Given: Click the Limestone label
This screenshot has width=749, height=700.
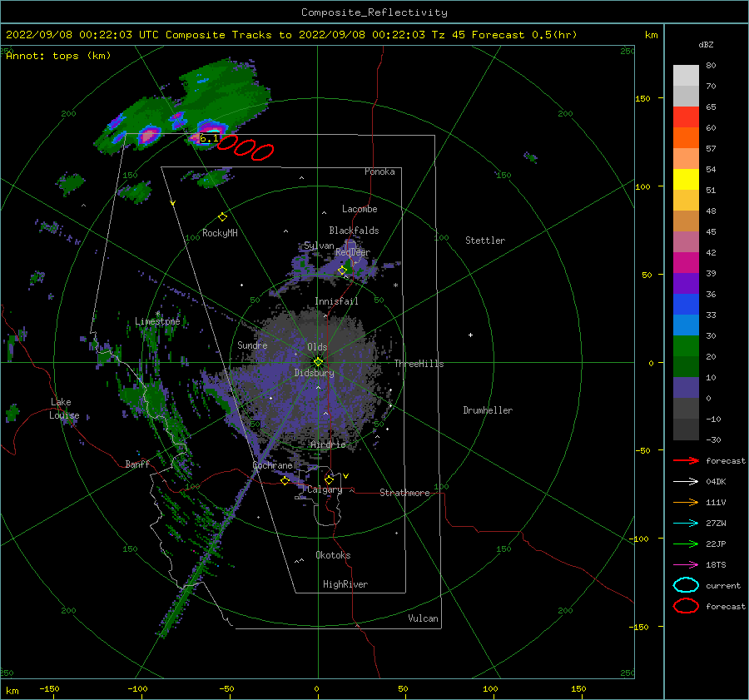Looking at the screenshot, I should point(157,321).
